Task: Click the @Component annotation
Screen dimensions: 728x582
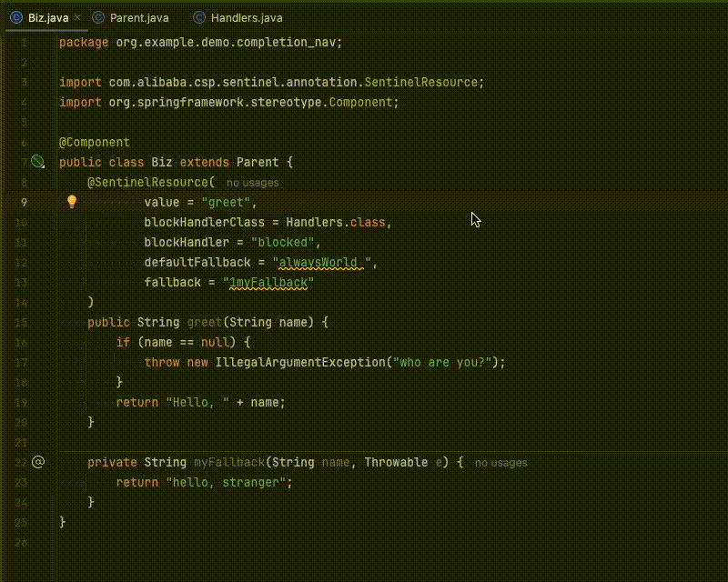Action: tap(95, 142)
